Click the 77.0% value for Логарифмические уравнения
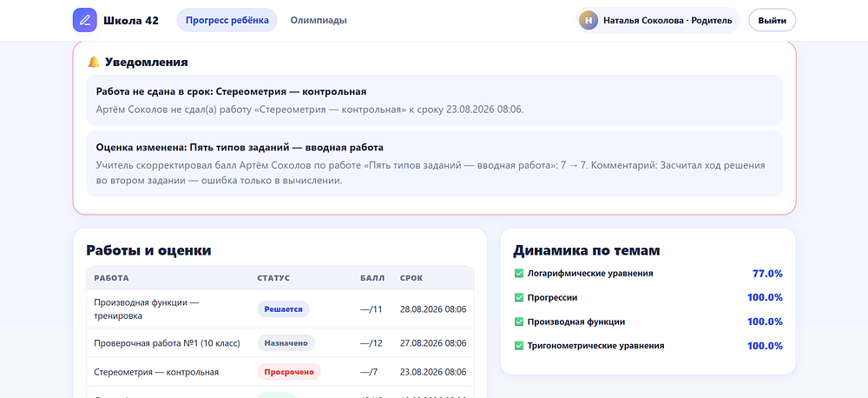 pos(767,273)
